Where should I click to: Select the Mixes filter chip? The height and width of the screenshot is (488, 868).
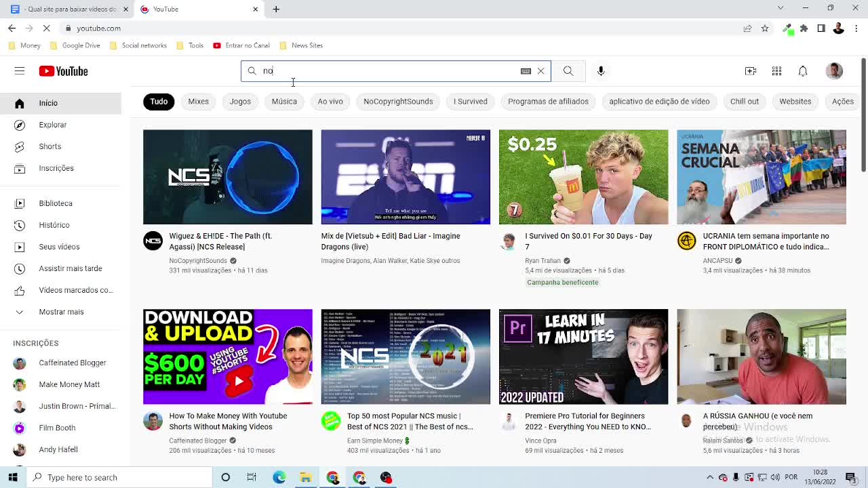198,102
